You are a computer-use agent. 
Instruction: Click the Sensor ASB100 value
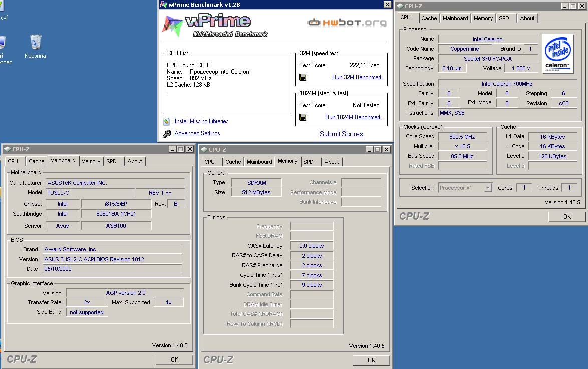(x=116, y=226)
